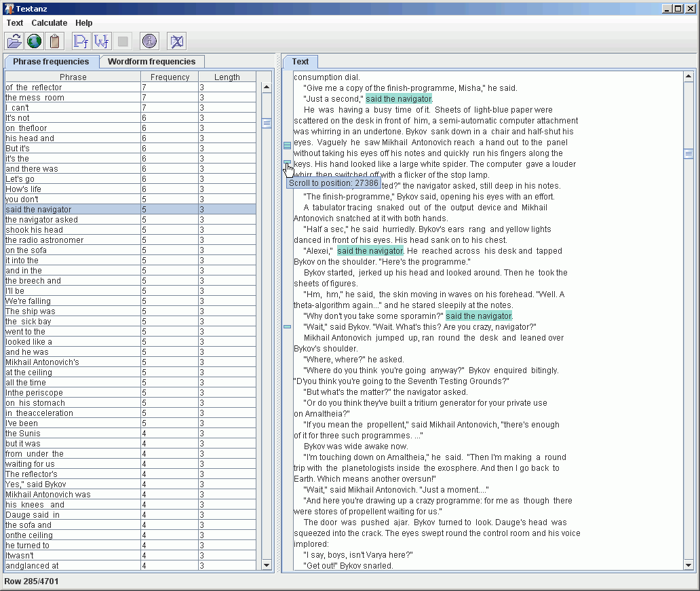
Task: Select the 'andglanced at' phrase row
Action: (130, 565)
